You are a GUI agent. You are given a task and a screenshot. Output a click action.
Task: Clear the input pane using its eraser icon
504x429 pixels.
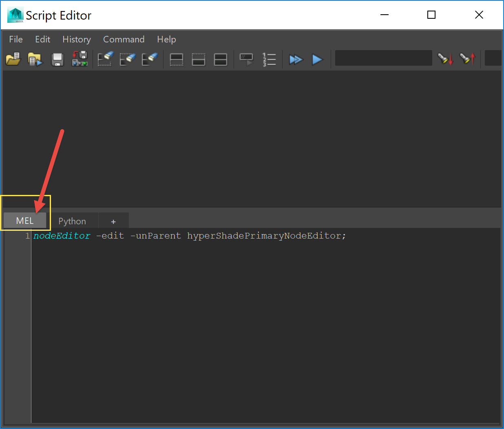click(128, 59)
